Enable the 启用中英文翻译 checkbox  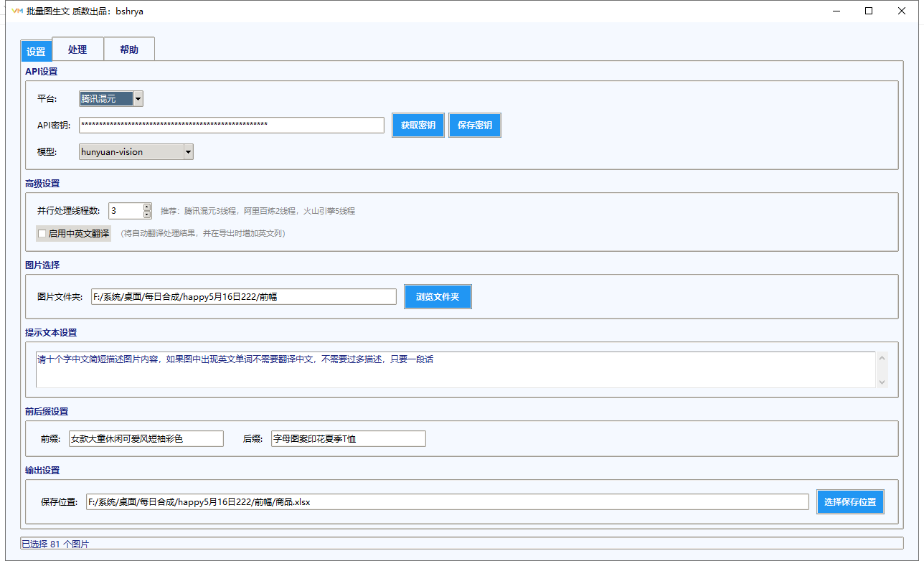[42, 233]
